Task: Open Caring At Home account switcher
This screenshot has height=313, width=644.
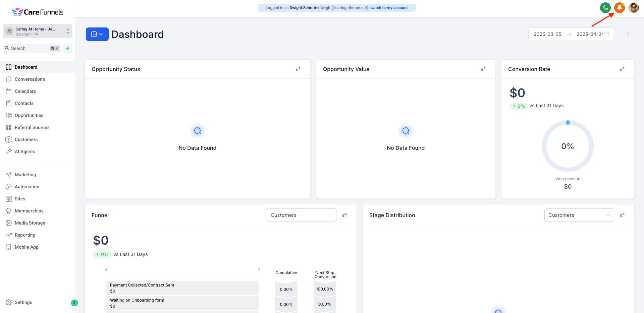Action: point(38,32)
